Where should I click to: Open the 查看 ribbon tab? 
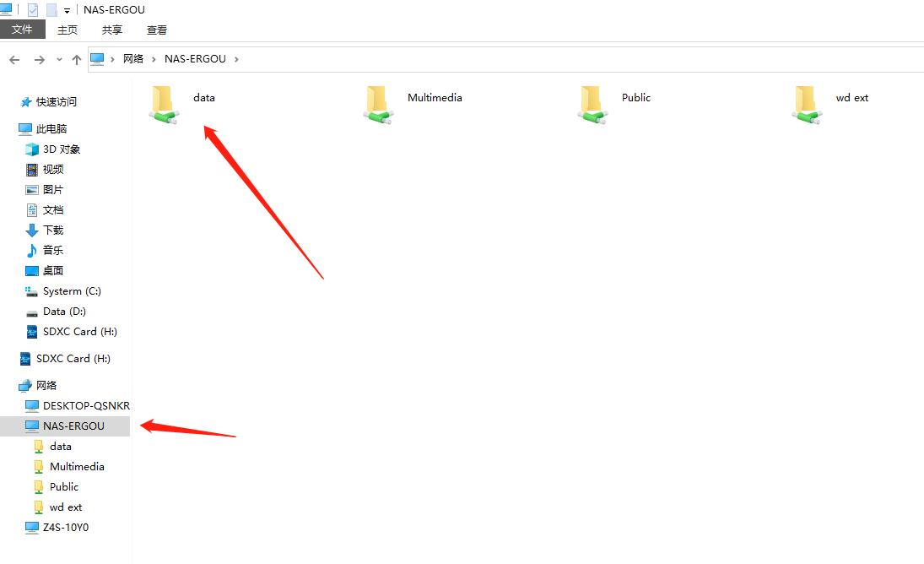(x=157, y=30)
